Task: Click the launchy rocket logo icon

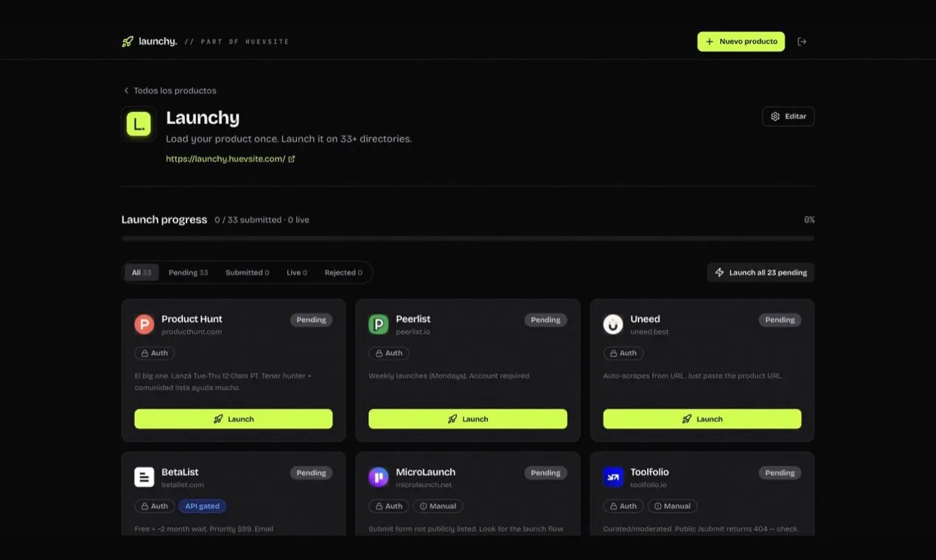Action: coord(128,41)
